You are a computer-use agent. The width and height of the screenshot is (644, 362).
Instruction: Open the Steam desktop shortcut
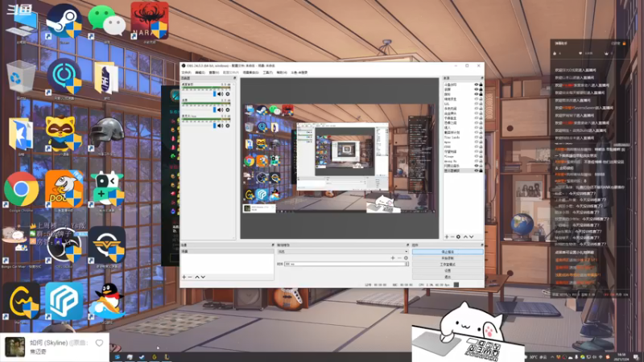[64, 22]
